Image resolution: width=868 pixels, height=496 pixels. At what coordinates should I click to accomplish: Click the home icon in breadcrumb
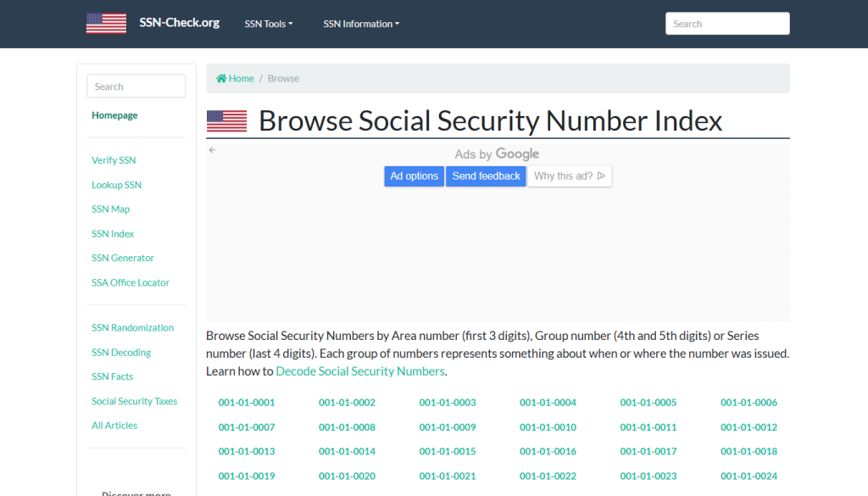tap(221, 78)
